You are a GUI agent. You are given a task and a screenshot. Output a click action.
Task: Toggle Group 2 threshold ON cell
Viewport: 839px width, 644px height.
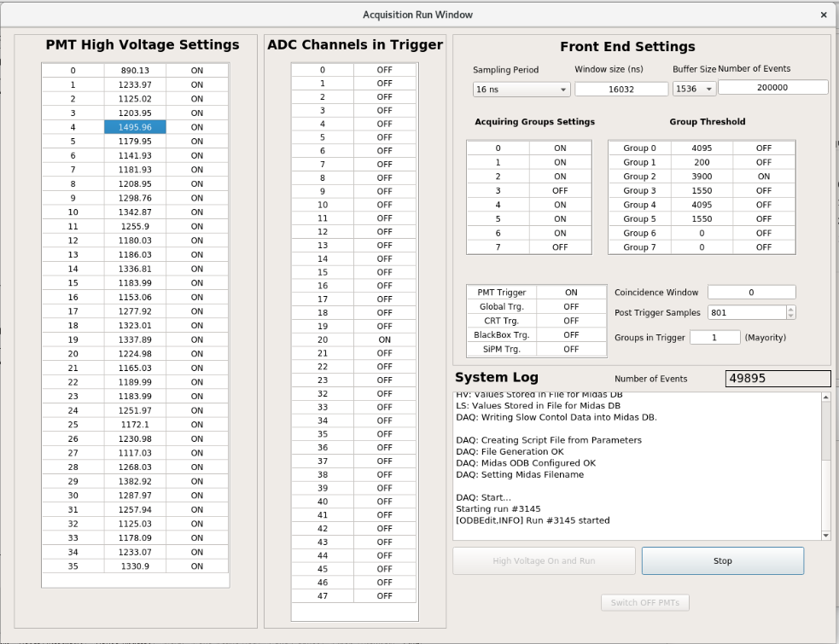(x=763, y=177)
